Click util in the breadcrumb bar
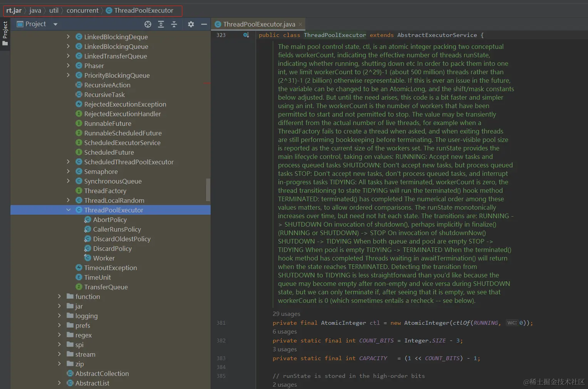The height and width of the screenshot is (389, 588). [54, 10]
